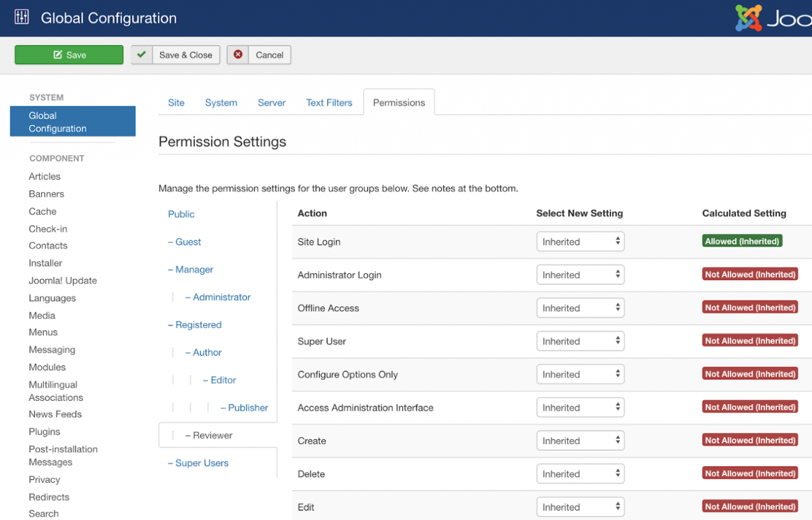Open Menus in the sidebar

pos(43,332)
